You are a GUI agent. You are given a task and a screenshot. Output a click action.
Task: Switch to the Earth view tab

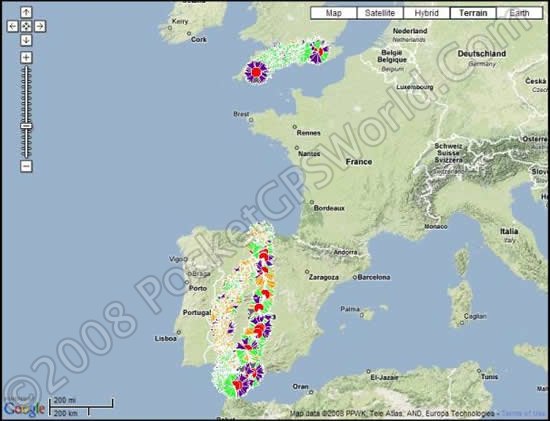click(519, 13)
